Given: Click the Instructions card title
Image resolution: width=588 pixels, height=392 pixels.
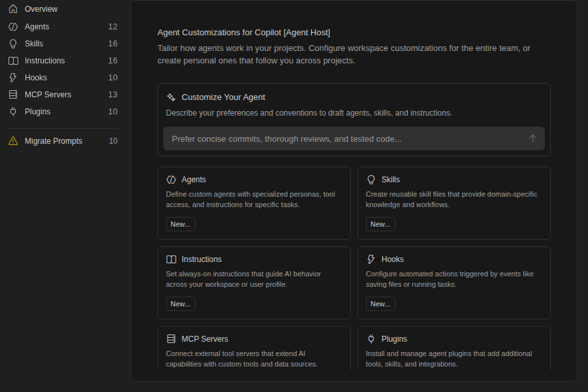Looking at the screenshot, I should point(201,259).
